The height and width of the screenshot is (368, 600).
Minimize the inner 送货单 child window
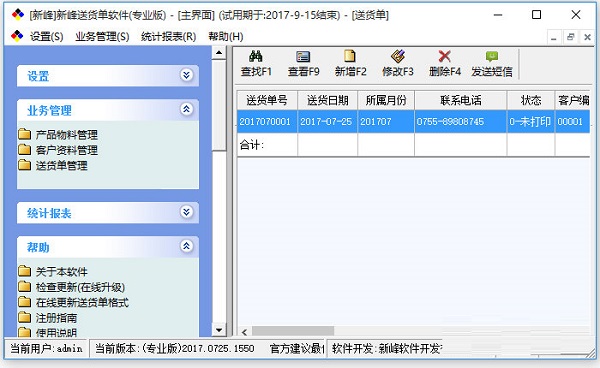(x=553, y=37)
